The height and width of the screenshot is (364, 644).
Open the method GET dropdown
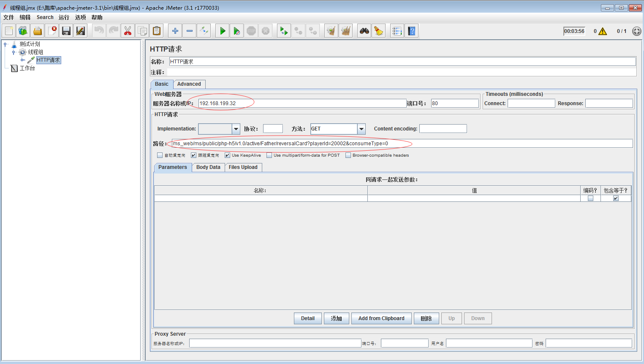(x=361, y=129)
